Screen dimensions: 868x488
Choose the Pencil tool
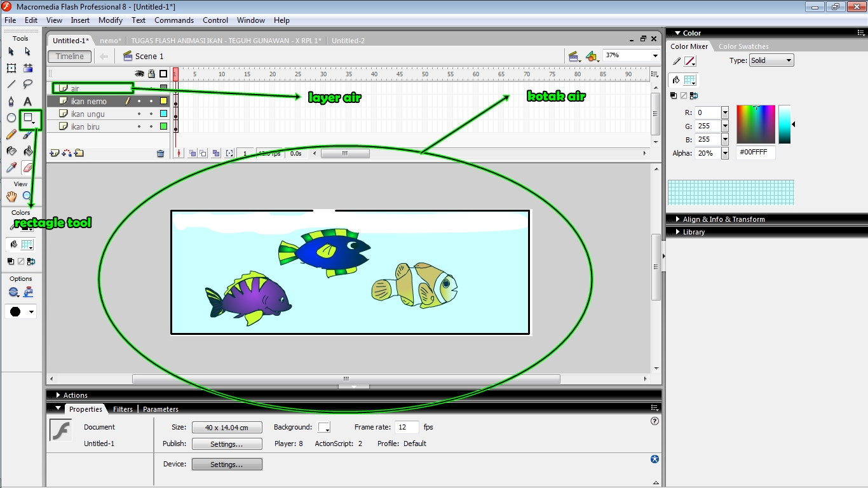coord(11,135)
